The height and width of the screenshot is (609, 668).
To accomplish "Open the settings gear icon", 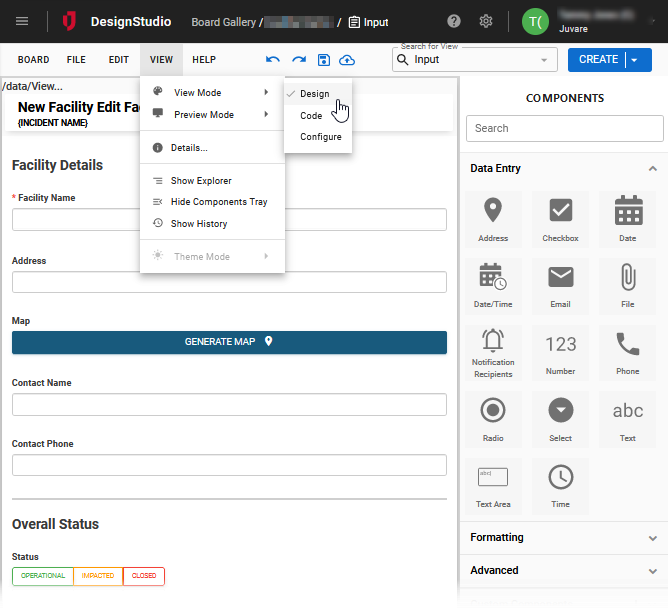I will (486, 21).
